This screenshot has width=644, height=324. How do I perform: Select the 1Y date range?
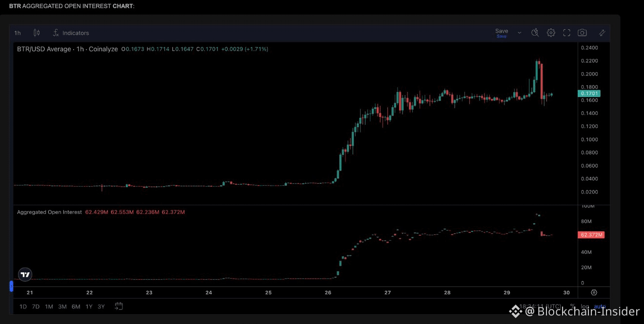click(89, 306)
